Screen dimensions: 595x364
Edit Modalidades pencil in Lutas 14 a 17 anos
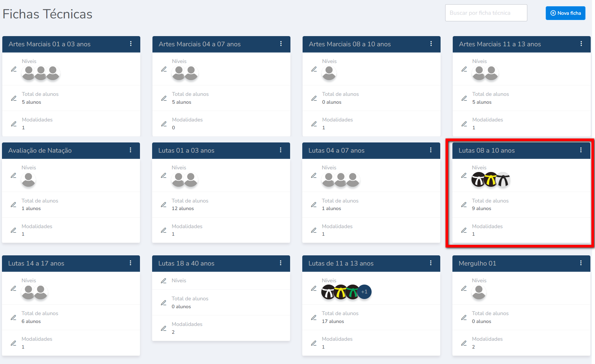tap(13, 343)
